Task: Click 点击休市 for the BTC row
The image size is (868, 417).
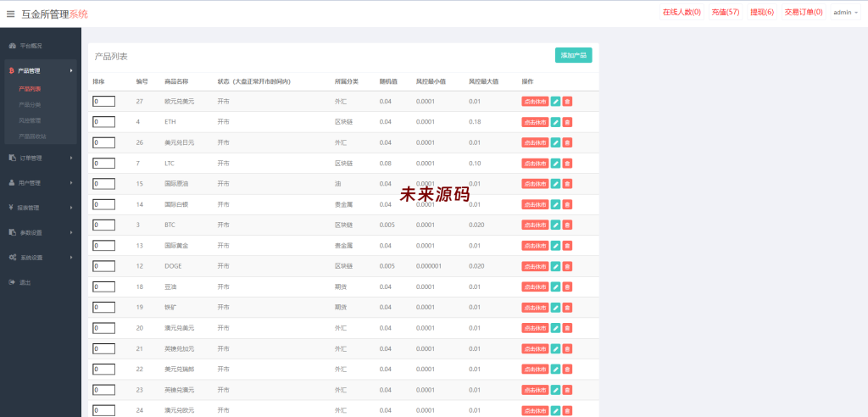Action: click(536, 225)
